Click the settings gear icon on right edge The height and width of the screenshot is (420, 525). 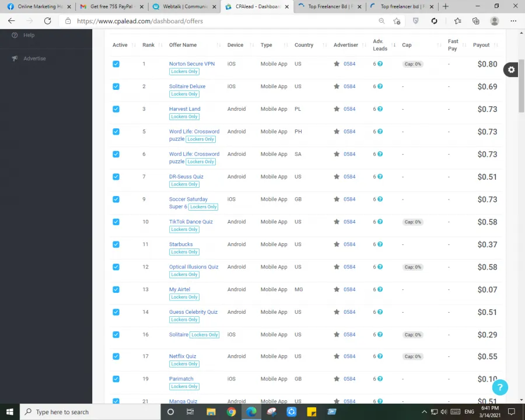(x=511, y=69)
